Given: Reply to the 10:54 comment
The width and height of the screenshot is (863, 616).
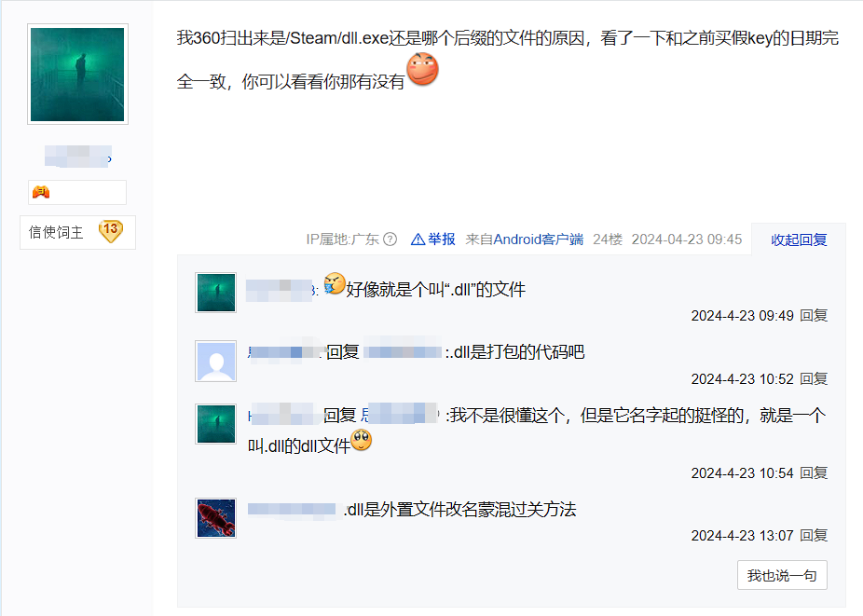Looking at the screenshot, I should 814,472.
